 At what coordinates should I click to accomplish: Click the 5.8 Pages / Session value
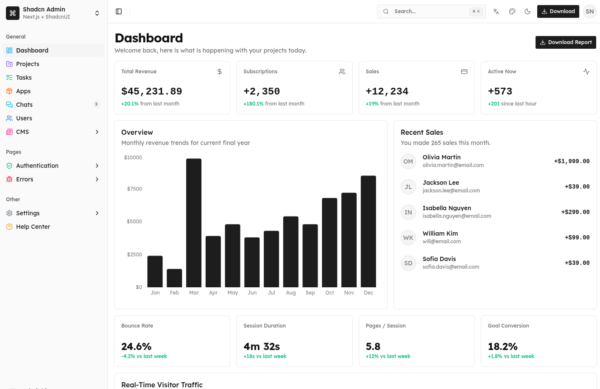[x=373, y=347]
